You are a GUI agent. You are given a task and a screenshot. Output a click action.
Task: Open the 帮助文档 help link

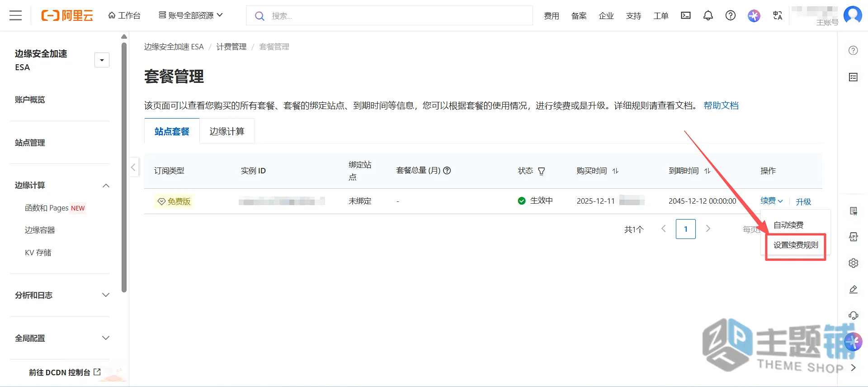point(721,105)
